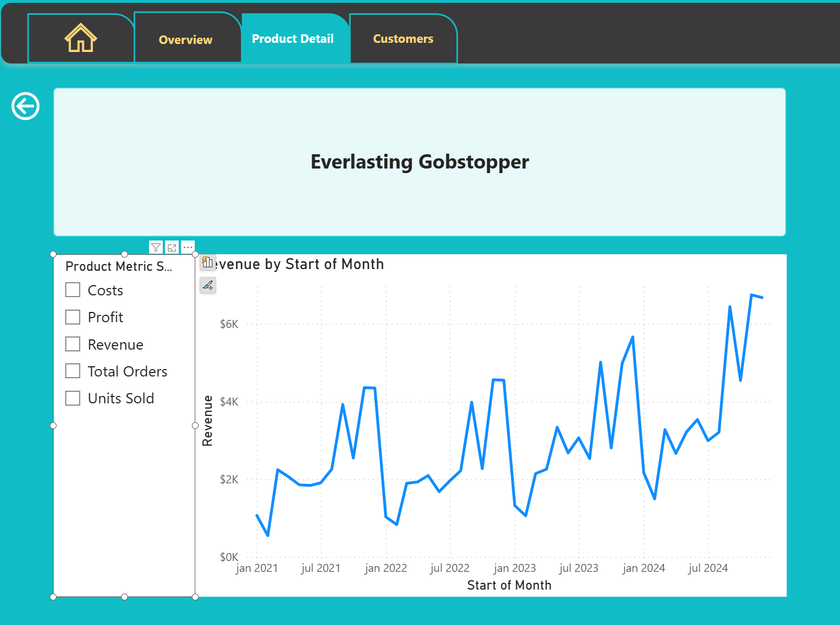The width and height of the screenshot is (840, 625).
Task: Open filters on the slicer visual
Action: [x=156, y=247]
